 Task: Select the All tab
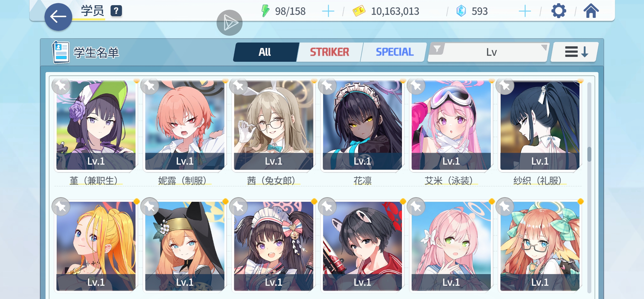(265, 52)
